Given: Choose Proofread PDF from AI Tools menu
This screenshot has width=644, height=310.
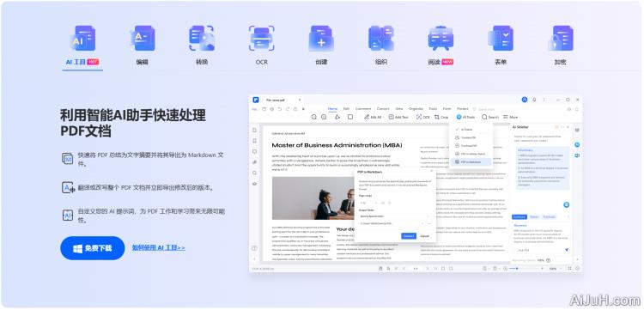Looking at the screenshot, I should 471,146.
